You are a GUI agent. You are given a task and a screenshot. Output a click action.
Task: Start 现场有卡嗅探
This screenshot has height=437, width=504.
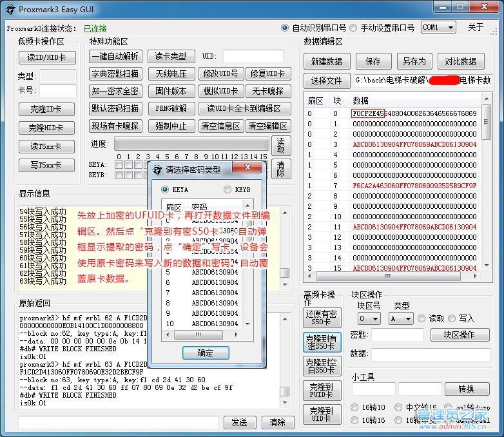(x=115, y=126)
